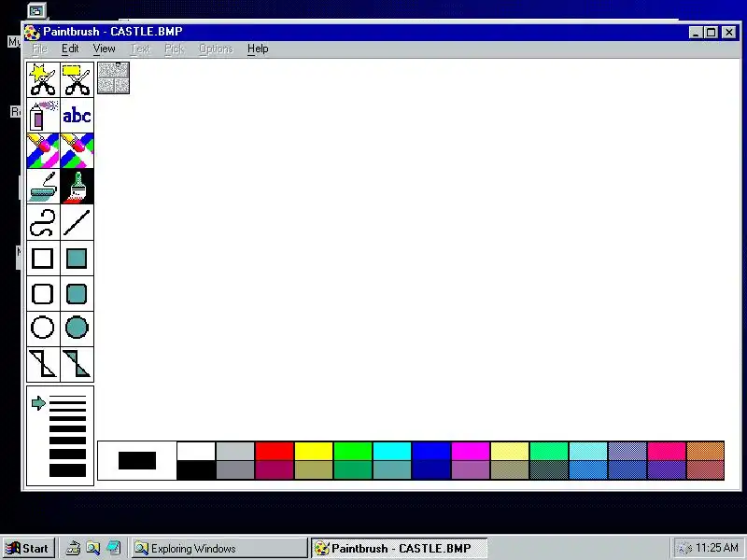Screen dimensions: 747x560
Task: Choose the Filled Polygon tool
Action: [78, 364]
